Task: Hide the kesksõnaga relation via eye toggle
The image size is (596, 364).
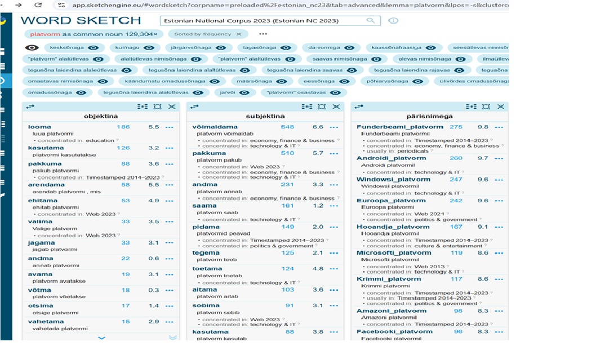Action: tap(93, 48)
